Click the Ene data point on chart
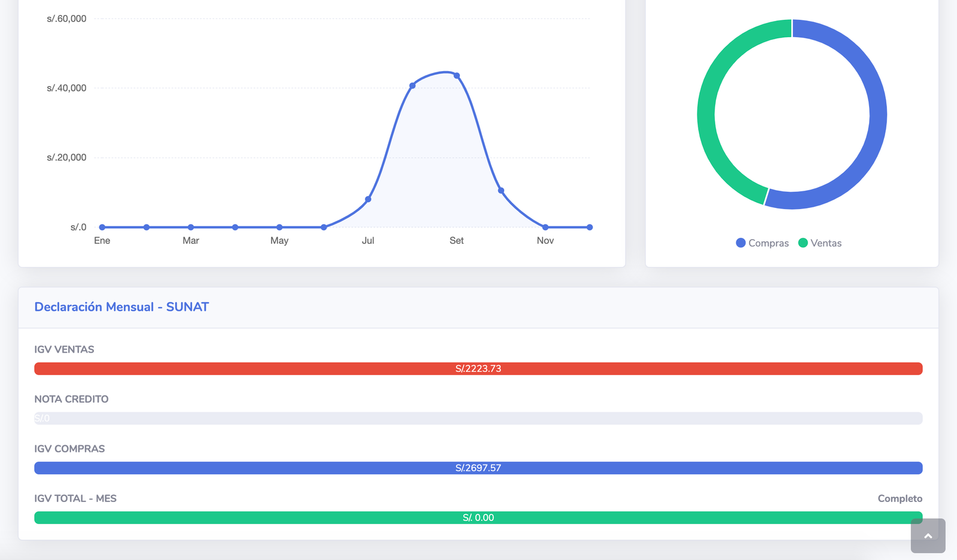Viewport: 957px width, 560px height. [102, 227]
